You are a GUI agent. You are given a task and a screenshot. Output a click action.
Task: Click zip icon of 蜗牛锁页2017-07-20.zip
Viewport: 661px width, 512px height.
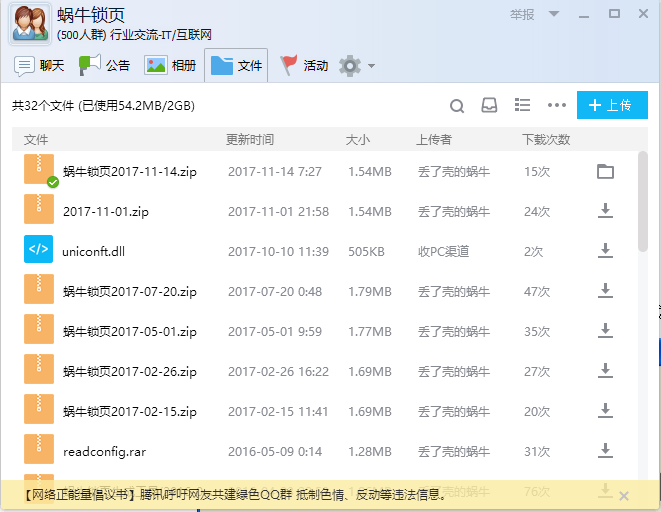(39, 289)
